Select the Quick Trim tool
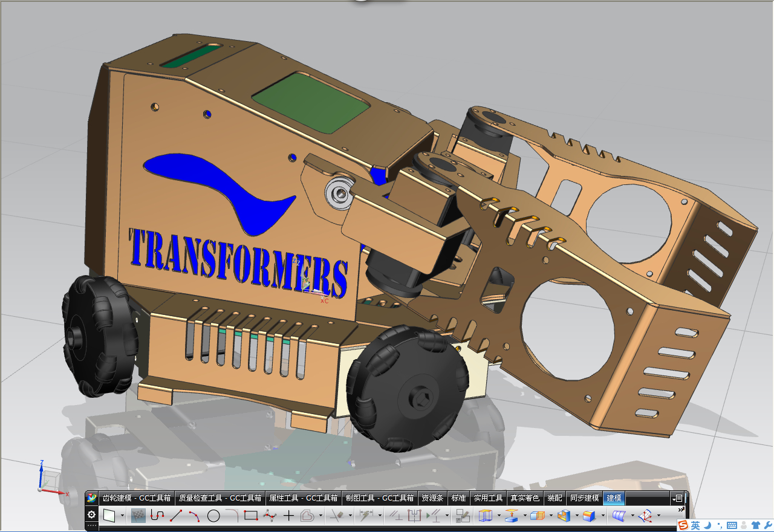 tap(337, 516)
